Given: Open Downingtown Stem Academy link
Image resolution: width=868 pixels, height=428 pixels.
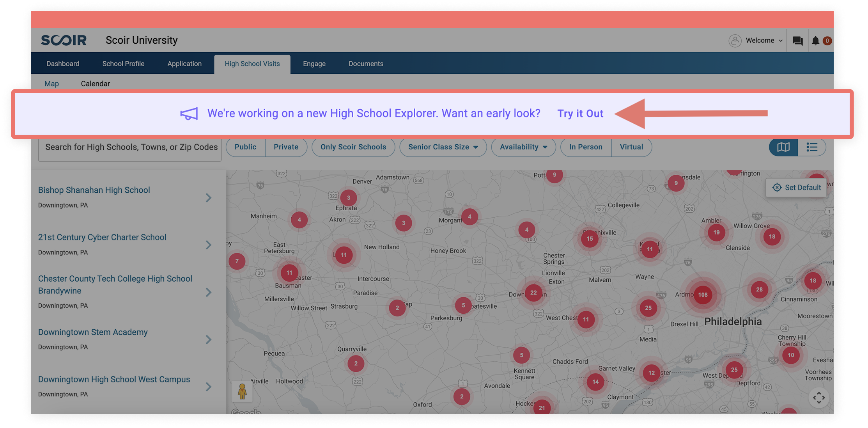Looking at the screenshot, I should pyautogui.click(x=93, y=332).
